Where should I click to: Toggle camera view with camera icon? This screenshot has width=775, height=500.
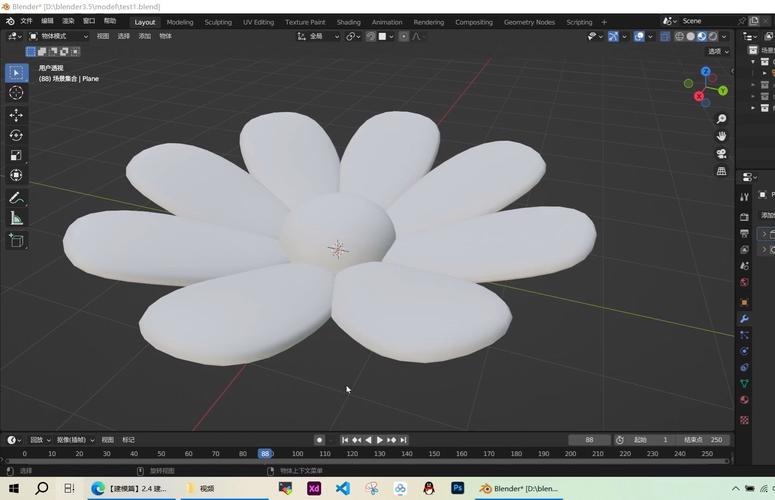pyautogui.click(x=722, y=154)
